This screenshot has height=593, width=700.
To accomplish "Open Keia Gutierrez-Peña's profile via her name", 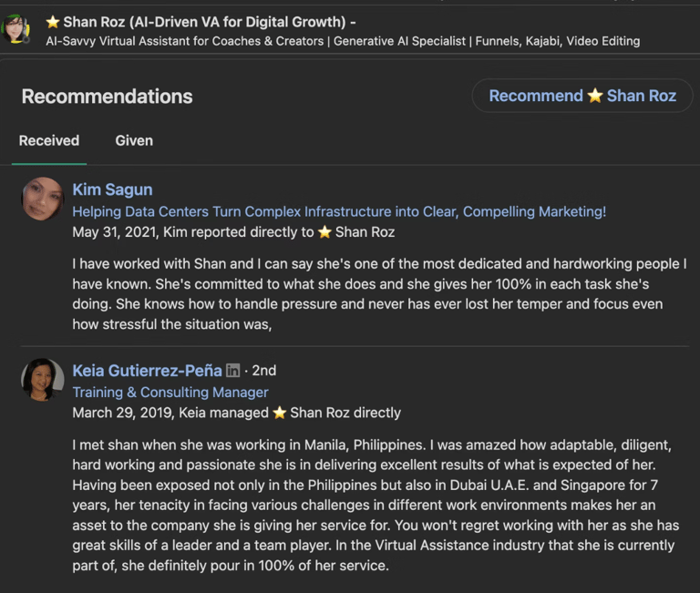I will [147, 371].
